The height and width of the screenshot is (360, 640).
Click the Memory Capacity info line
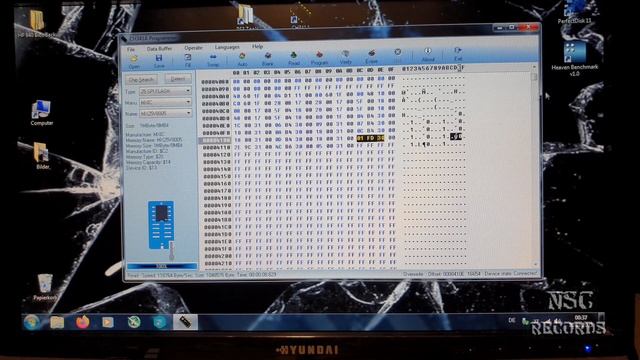click(x=148, y=162)
